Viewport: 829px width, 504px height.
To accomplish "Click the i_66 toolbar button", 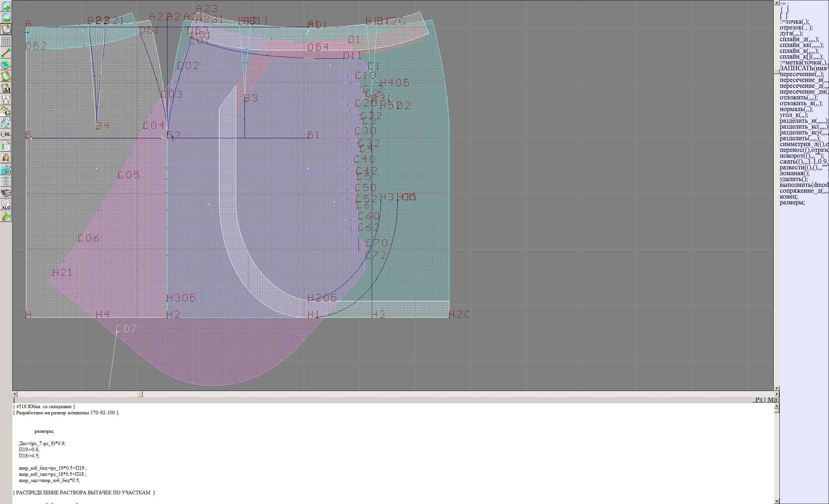I will click(6, 134).
